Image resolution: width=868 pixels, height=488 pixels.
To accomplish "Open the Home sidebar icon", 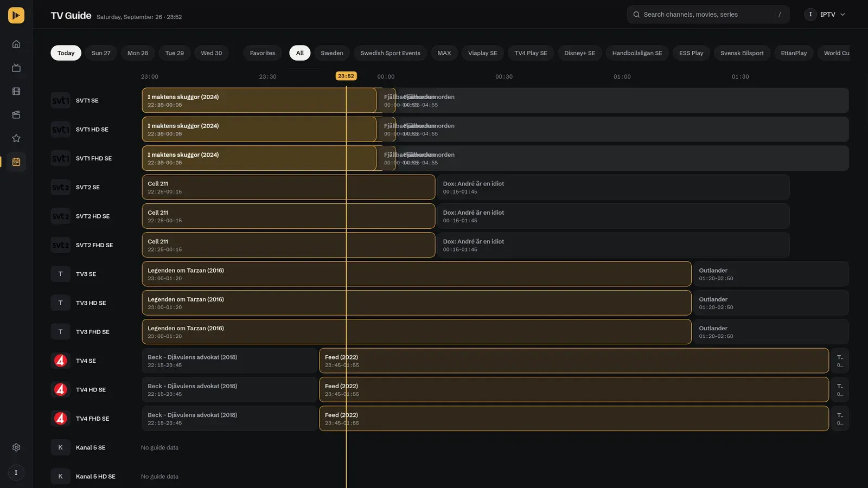I will pos(16,44).
